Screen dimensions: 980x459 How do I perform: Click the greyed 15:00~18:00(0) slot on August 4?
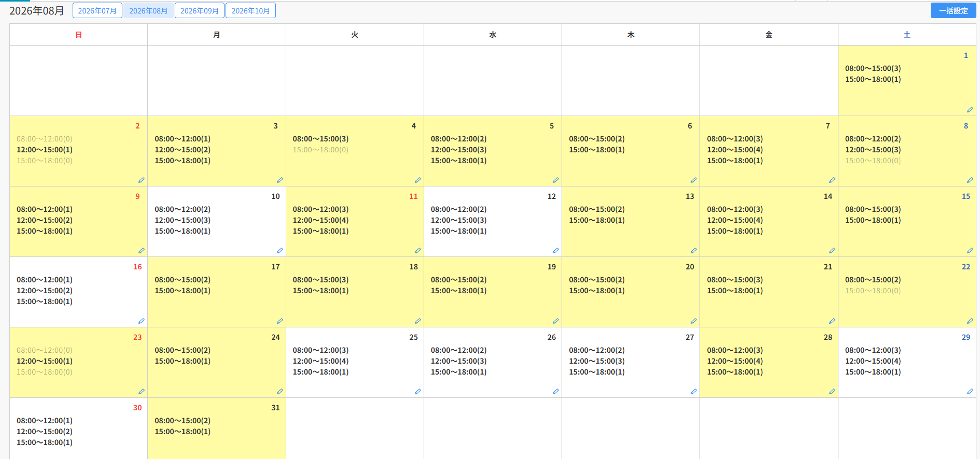[x=320, y=150]
